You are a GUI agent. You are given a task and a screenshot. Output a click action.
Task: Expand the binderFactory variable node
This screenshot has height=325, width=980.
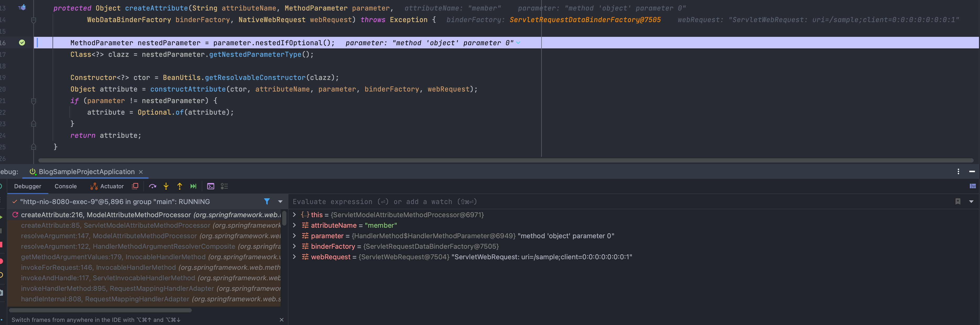pos(294,246)
